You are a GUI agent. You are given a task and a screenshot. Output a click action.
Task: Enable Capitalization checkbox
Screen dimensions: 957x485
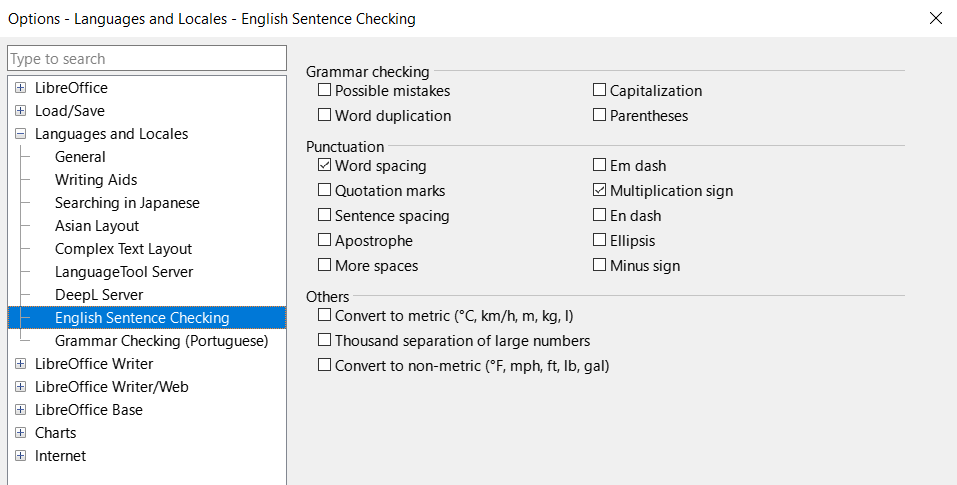pyautogui.click(x=599, y=90)
